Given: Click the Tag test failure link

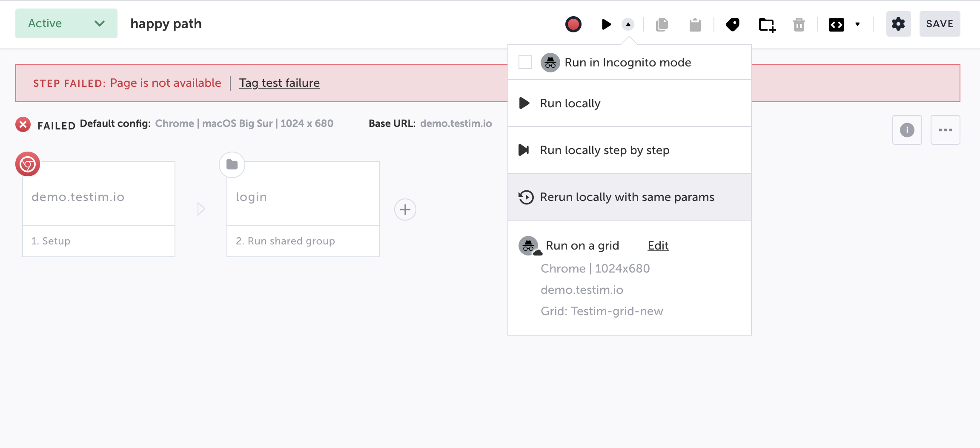Looking at the screenshot, I should [279, 83].
